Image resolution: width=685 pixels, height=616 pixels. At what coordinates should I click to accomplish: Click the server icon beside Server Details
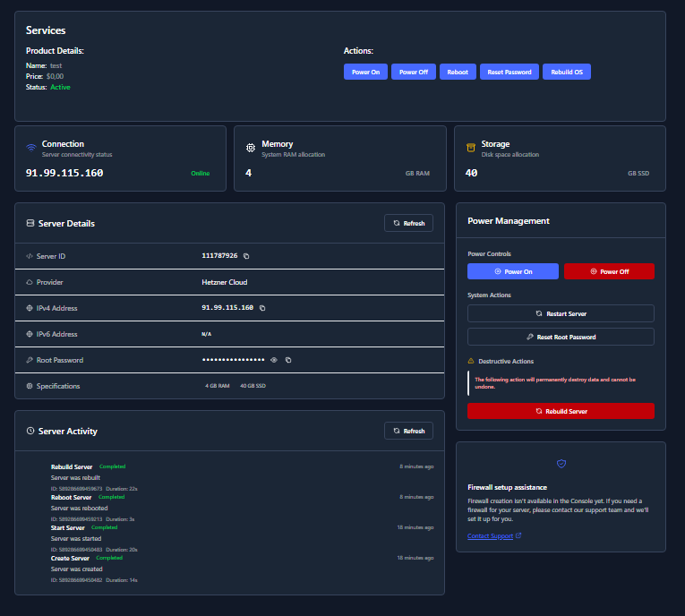coord(30,223)
